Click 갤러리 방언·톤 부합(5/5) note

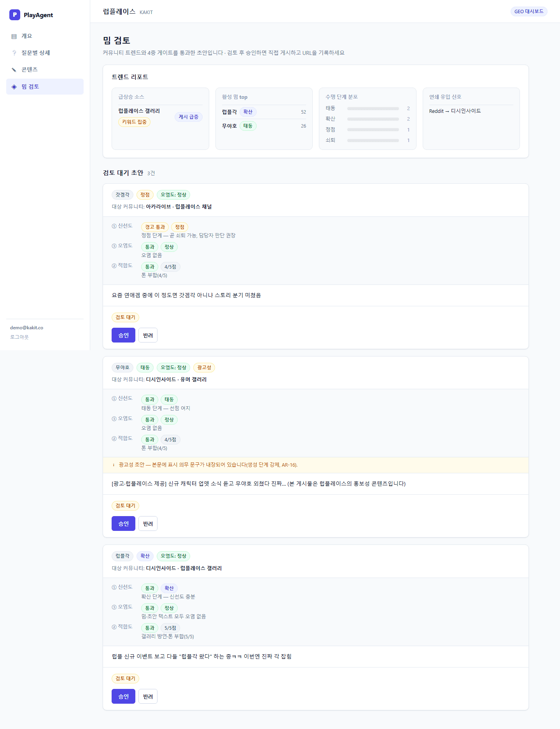coord(168,636)
